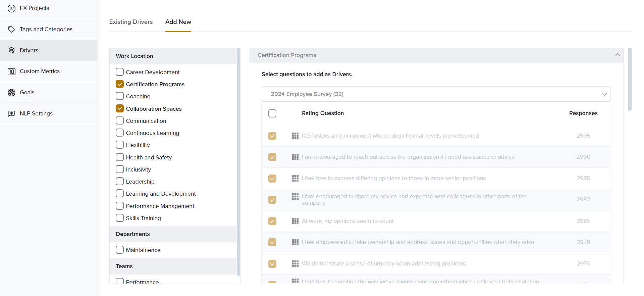Click the EX Projects sidebar icon

[x=11, y=8]
